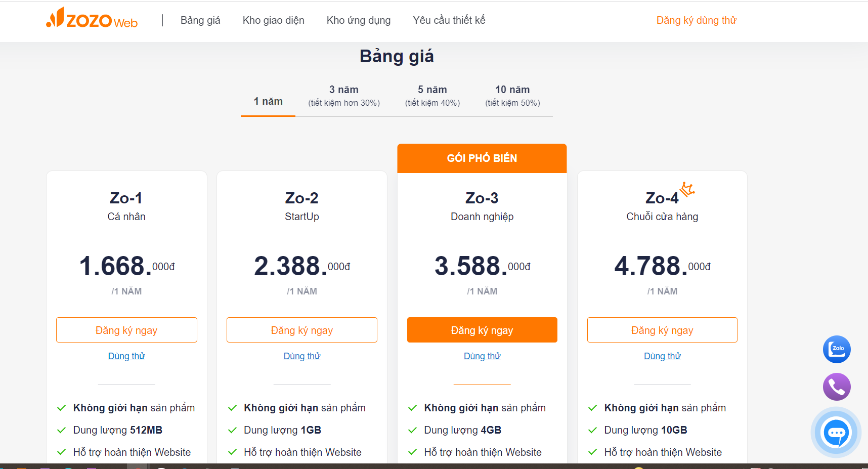The image size is (868, 469).
Task: Click the ZOZO Web logo
Action: tap(92, 18)
